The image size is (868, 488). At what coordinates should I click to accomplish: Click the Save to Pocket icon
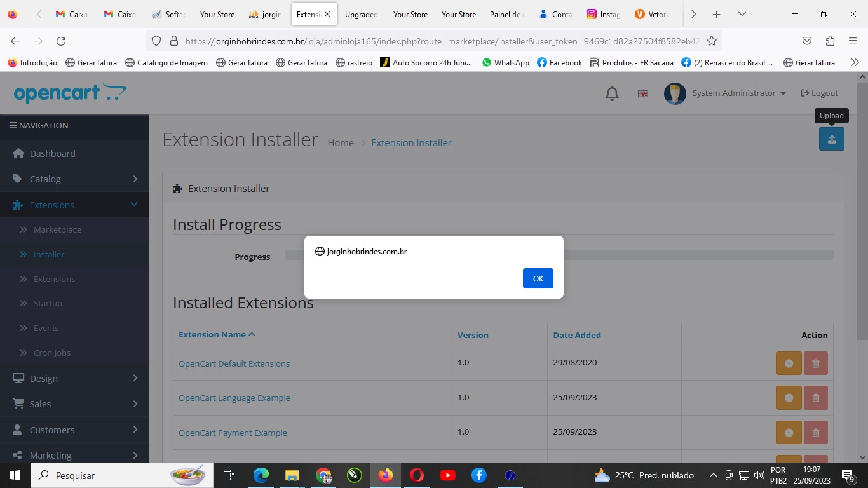click(807, 41)
